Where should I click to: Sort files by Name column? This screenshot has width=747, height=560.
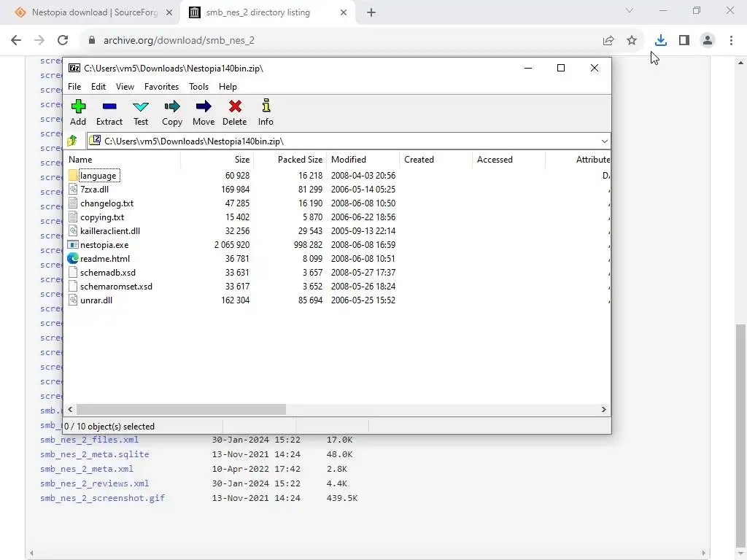pyautogui.click(x=123, y=160)
